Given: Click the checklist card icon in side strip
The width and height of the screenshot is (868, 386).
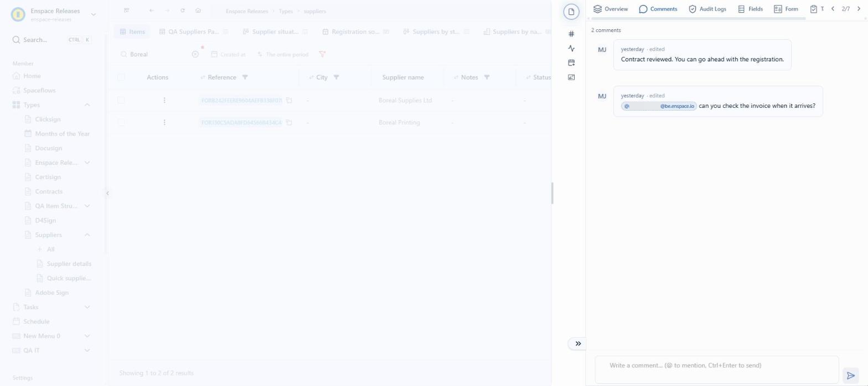Looking at the screenshot, I should 571,77.
